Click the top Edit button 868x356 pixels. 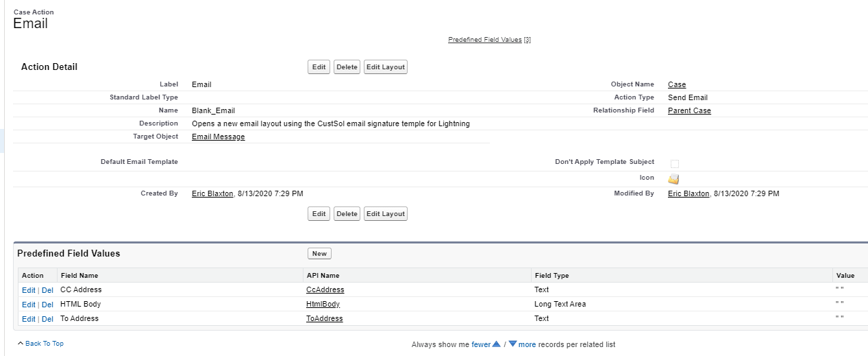pos(319,67)
